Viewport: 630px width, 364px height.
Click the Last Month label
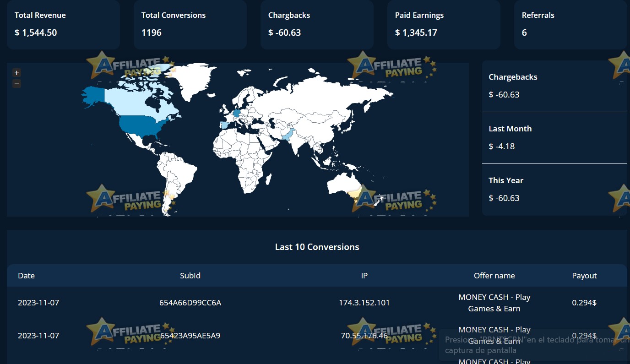tap(510, 129)
